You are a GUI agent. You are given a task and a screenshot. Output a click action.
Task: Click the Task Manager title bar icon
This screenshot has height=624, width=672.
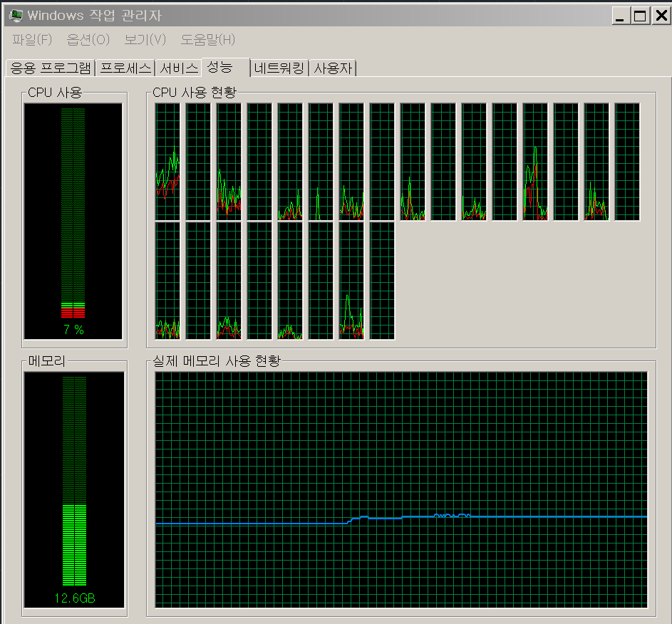[16, 16]
